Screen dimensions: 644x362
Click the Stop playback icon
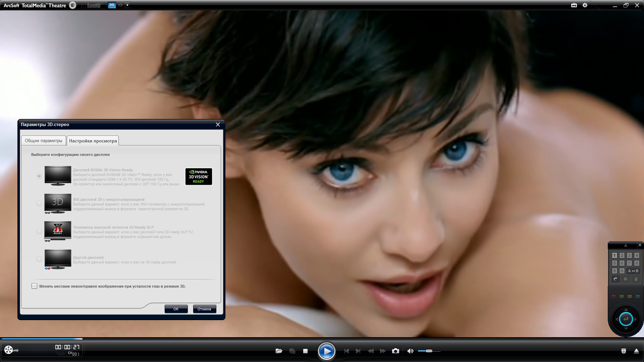(x=305, y=351)
